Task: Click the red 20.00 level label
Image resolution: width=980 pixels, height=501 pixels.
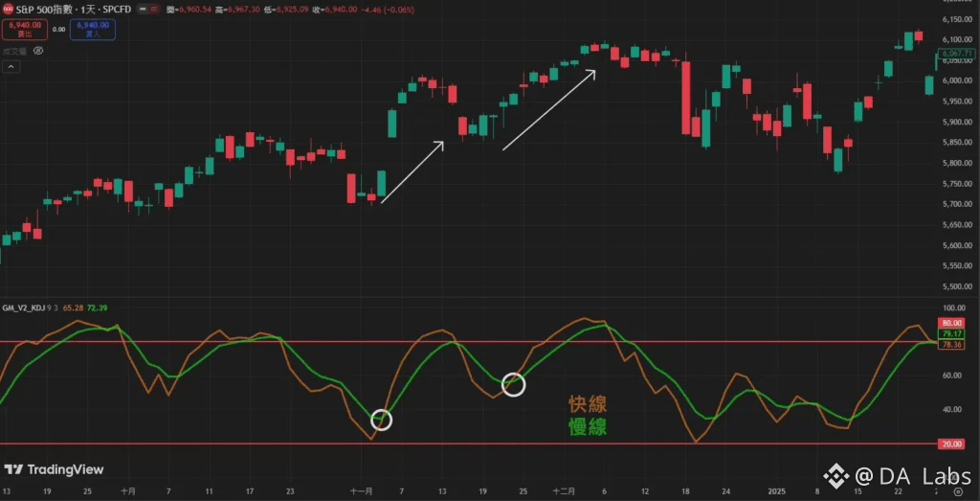Action: coord(951,444)
